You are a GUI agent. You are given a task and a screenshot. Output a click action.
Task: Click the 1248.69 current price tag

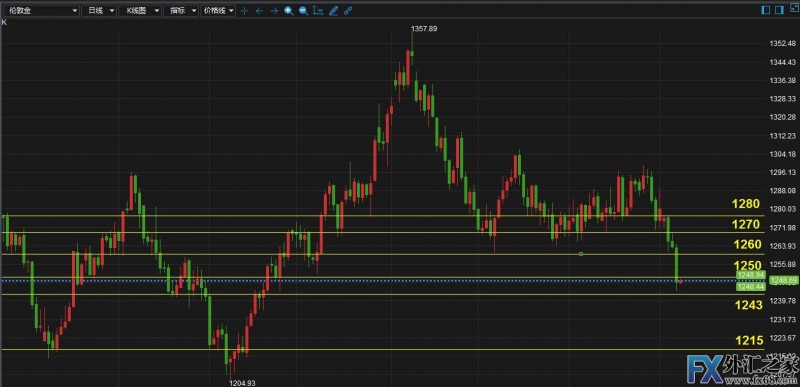pyautogui.click(x=784, y=280)
